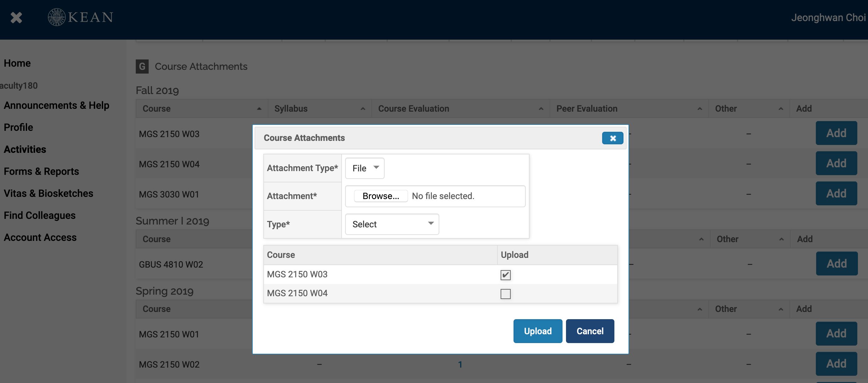Open Account Access in sidebar
This screenshot has width=868, height=383.
click(40, 237)
